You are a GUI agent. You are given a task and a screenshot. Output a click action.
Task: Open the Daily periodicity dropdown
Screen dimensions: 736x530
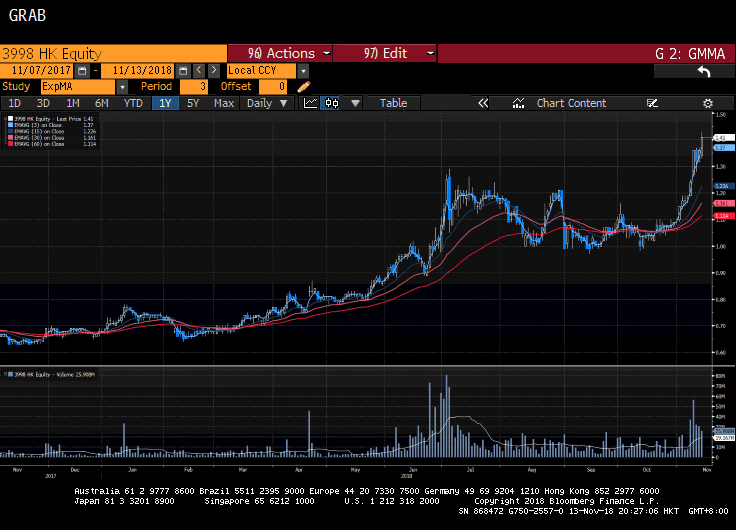267,103
